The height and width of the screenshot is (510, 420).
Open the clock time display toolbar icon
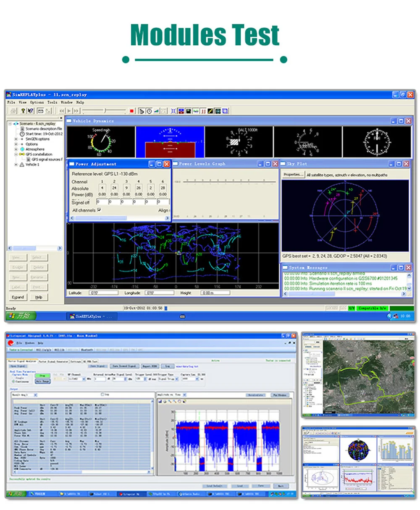(149, 111)
